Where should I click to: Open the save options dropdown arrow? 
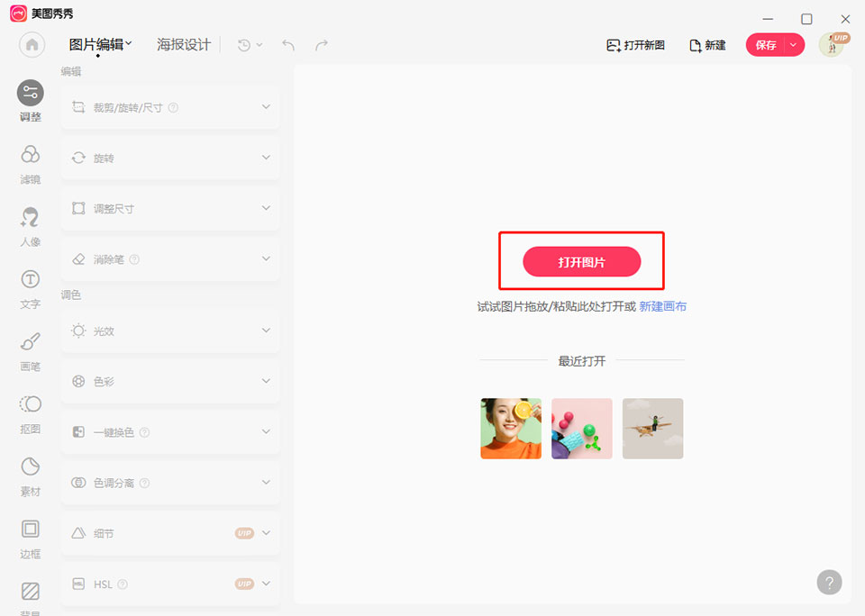point(793,45)
